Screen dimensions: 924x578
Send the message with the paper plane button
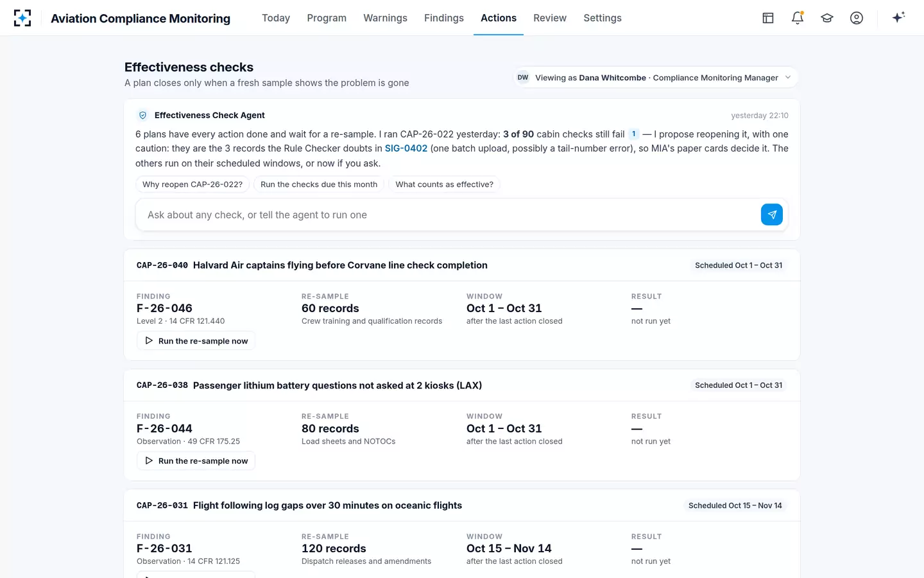[x=772, y=215]
